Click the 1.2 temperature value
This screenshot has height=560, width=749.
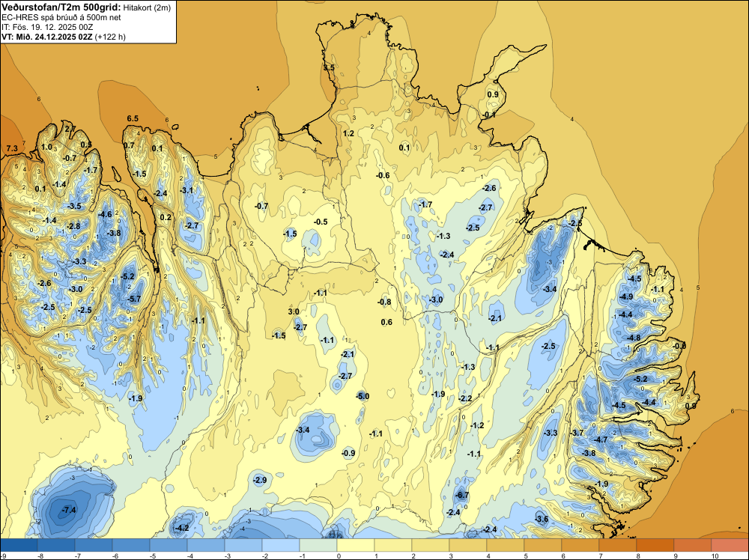[x=348, y=133]
